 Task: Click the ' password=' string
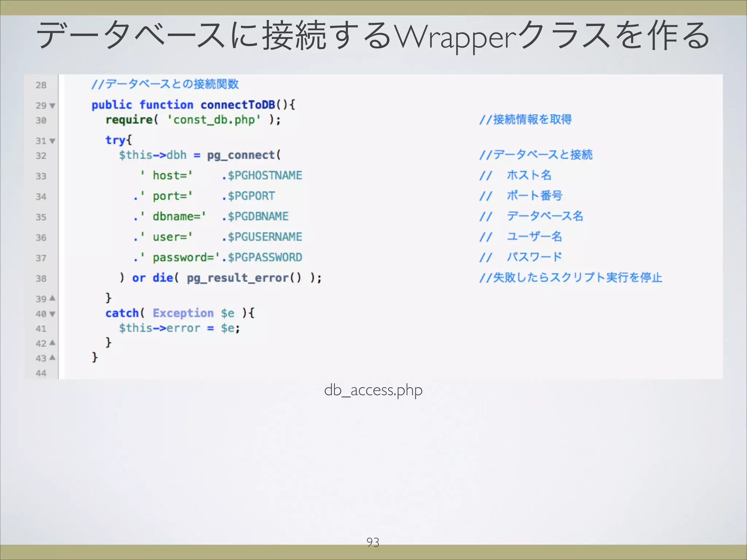180,257
